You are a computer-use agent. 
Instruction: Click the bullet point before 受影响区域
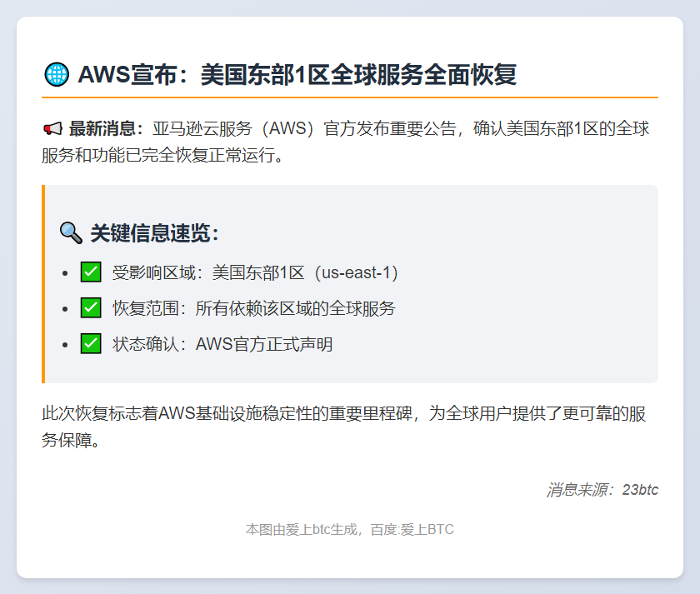pos(66,272)
